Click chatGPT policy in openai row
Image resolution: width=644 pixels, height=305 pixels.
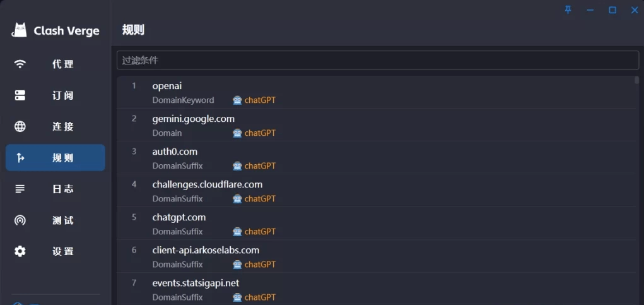(x=260, y=100)
